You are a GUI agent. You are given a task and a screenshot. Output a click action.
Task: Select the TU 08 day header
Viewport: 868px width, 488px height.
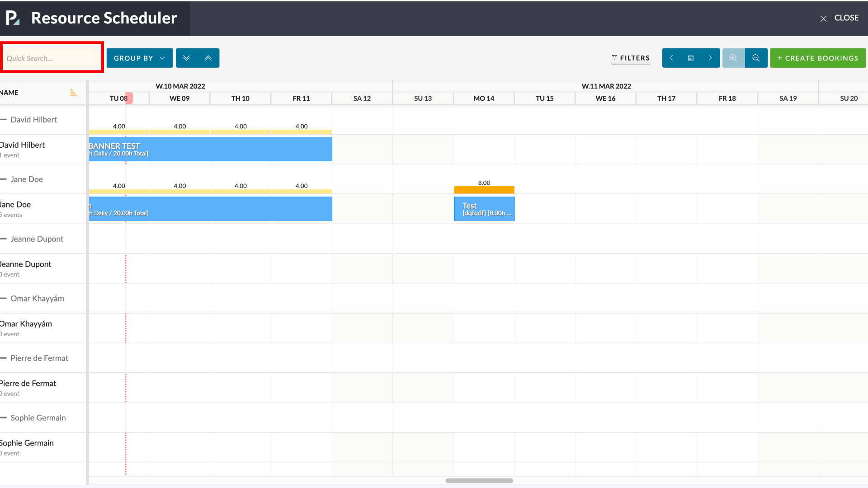click(118, 99)
